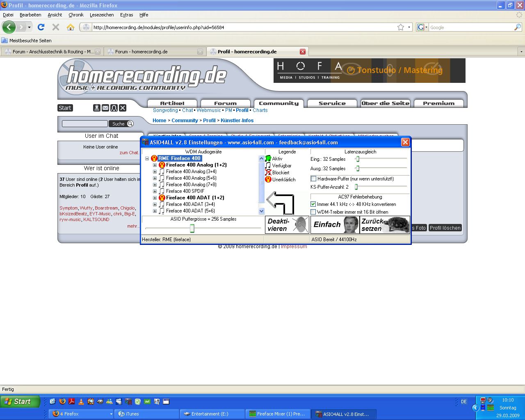Open Adobe Reader from quick launch
Image resolution: width=525 pixels, height=420 pixels.
click(72, 402)
